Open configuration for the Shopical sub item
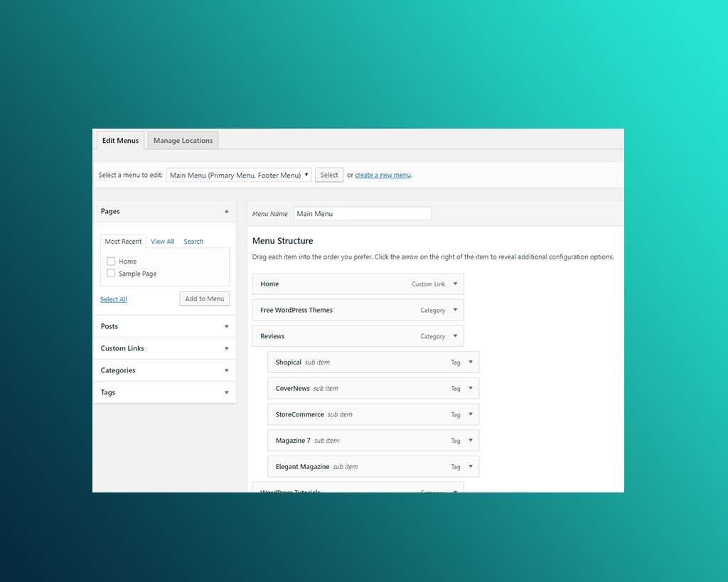 (x=471, y=362)
